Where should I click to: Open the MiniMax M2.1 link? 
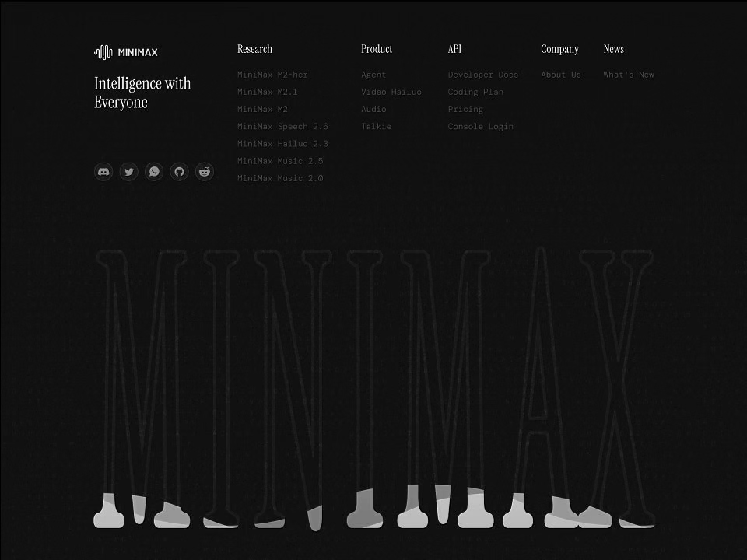(267, 92)
